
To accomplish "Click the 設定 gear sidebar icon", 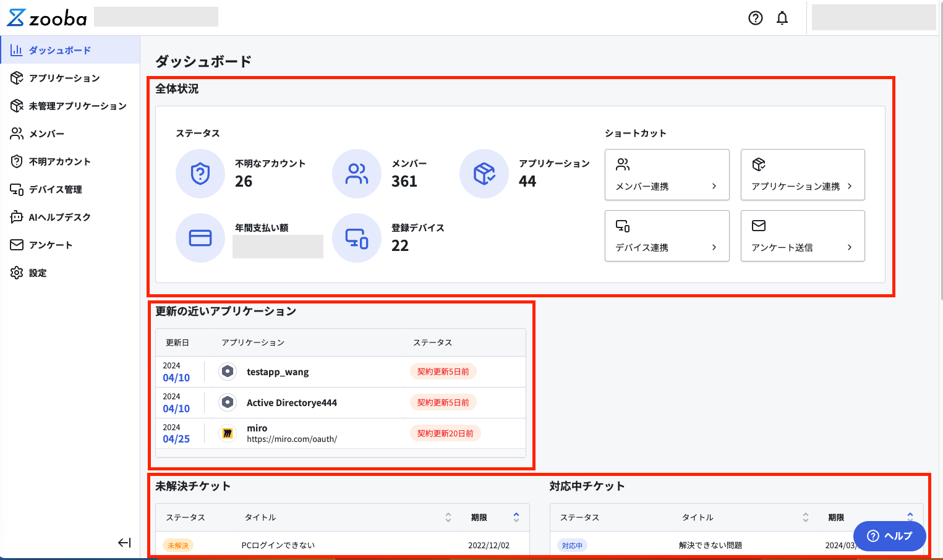I will point(17,273).
